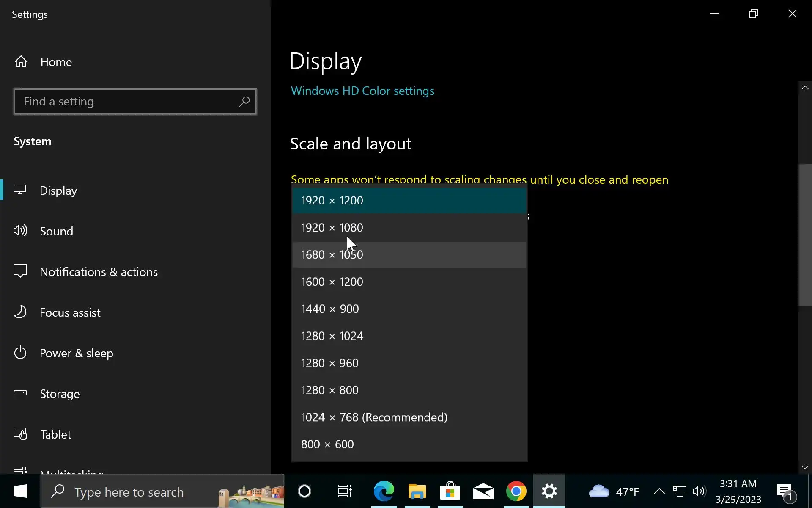Click the search magnifier in Find a setting
The width and height of the screenshot is (812, 508).
(244, 102)
